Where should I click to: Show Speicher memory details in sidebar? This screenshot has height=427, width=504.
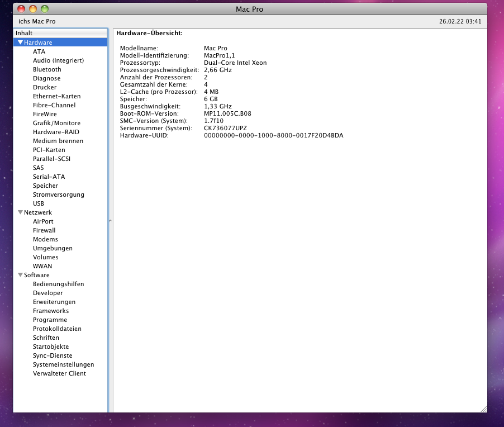(x=45, y=186)
